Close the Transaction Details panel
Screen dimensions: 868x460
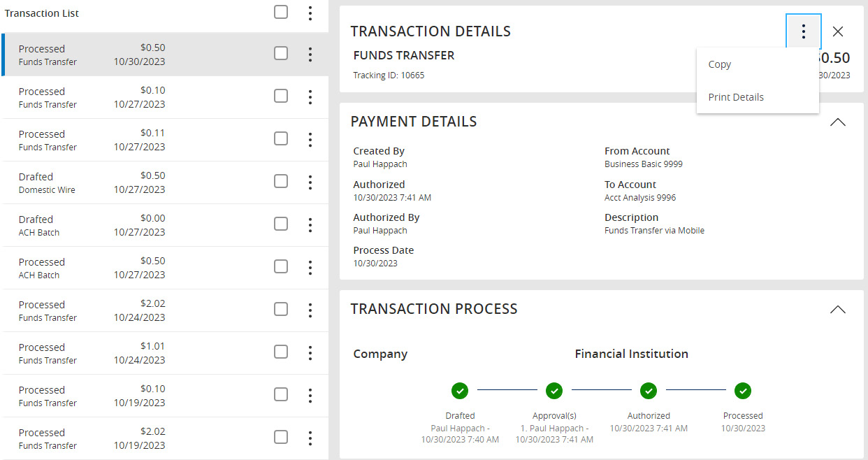point(838,31)
